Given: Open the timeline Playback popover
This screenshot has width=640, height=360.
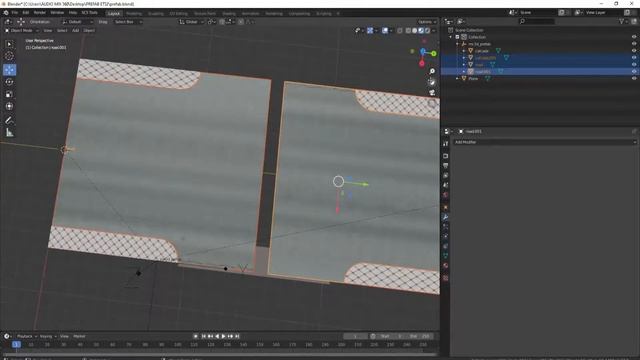Looking at the screenshot, I should pyautogui.click(x=26, y=336).
